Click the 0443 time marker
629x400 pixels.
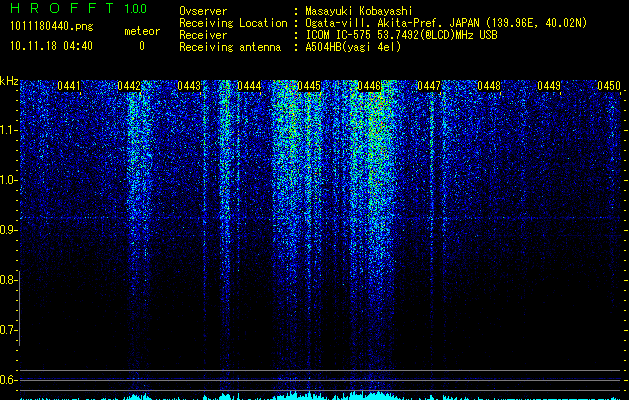coord(189,86)
